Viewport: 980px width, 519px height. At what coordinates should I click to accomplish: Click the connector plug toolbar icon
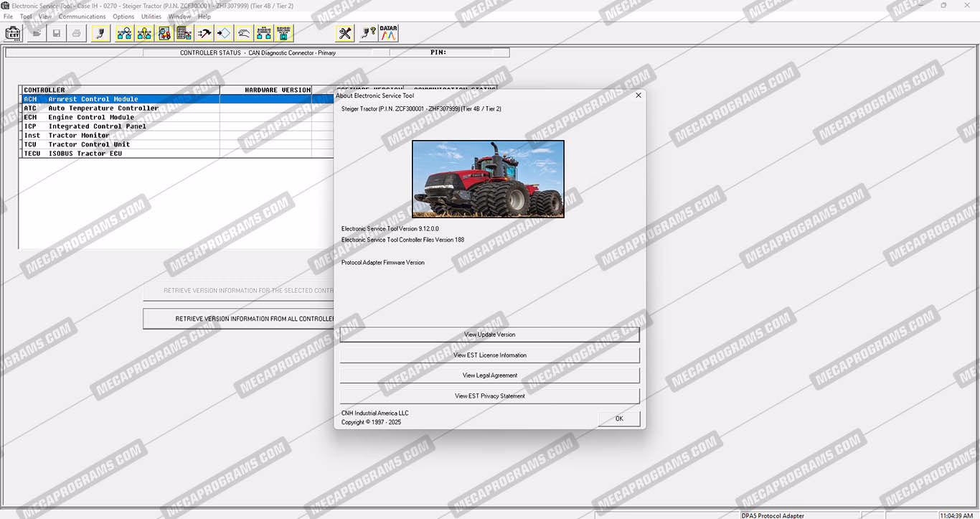[101, 33]
